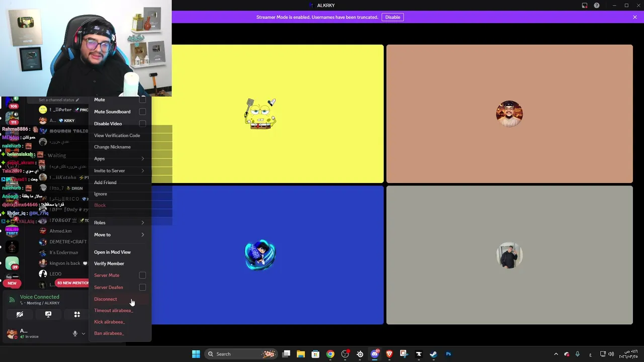The image size is (644, 362).
Task: Disable Streamer Mode via banner button
Action: pyautogui.click(x=392, y=17)
